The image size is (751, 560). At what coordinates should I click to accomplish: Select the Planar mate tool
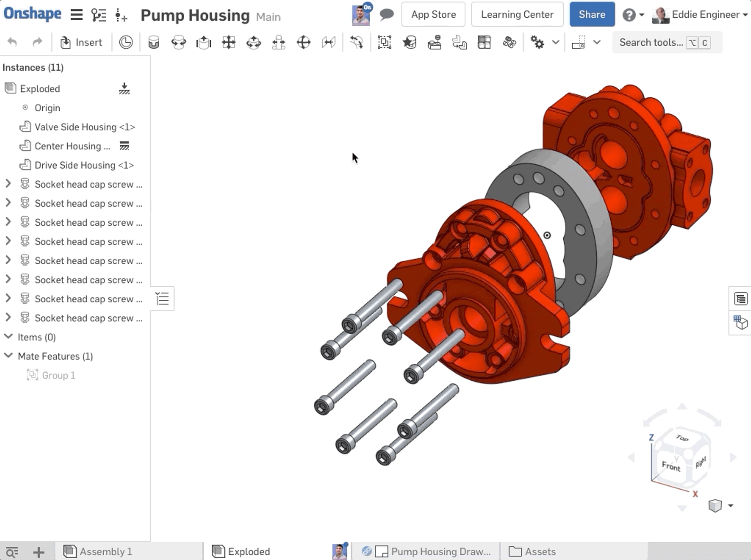[229, 43]
